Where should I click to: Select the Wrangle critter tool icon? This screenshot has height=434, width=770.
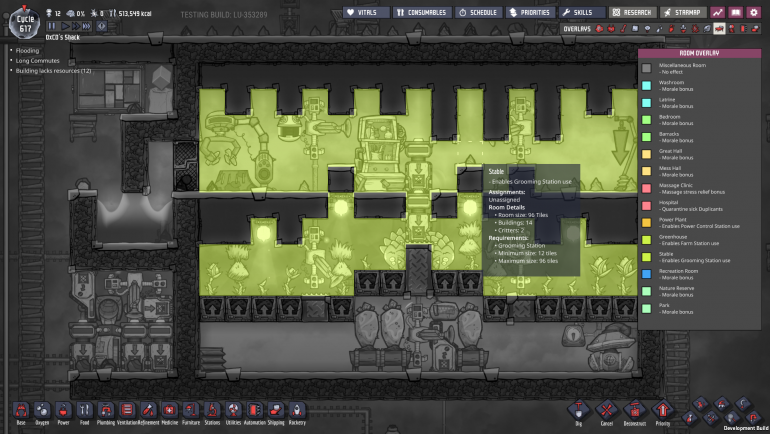pos(722,404)
